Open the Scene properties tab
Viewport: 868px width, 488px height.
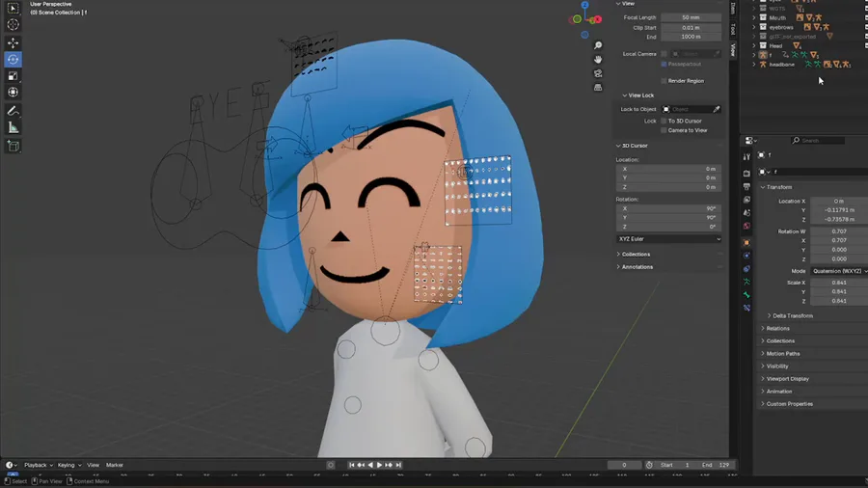coord(746,213)
